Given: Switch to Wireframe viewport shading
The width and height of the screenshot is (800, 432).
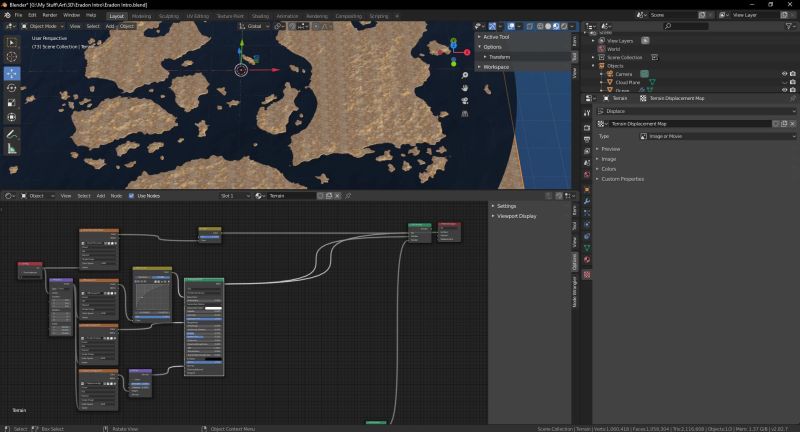Looking at the screenshot, I should (540, 26).
